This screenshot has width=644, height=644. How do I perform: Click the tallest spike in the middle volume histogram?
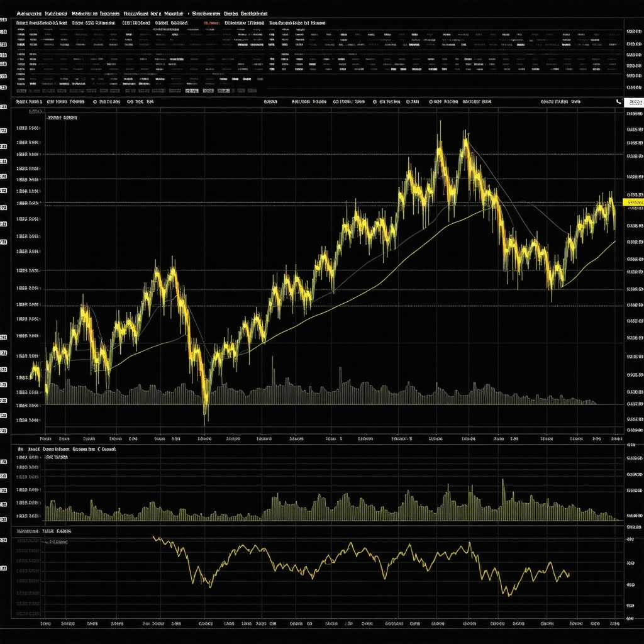tap(502, 499)
